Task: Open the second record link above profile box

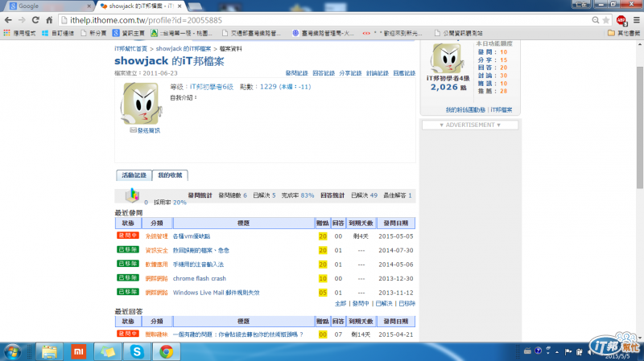Action: (x=324, y=73)
